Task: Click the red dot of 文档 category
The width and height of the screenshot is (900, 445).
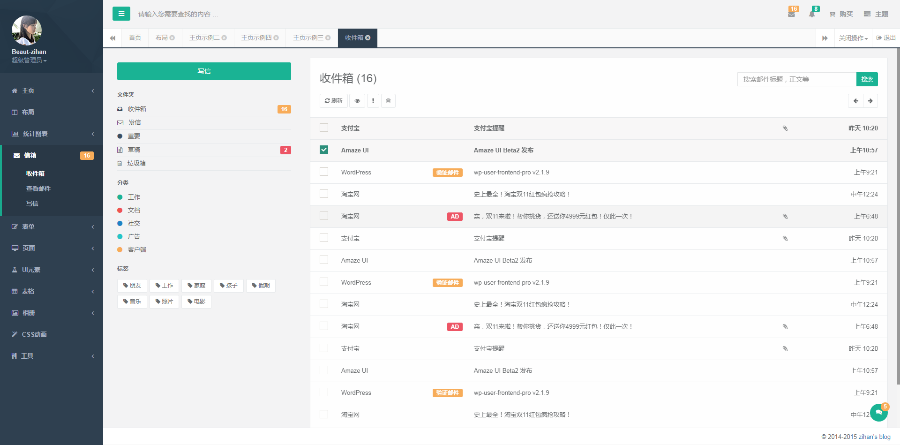Action: [119, 210]
